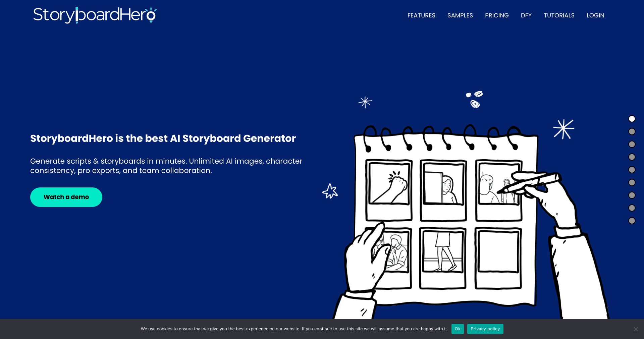Dismiss the cookie banner with X
The width and height of the screenshot is (644, 339).
(x=636, y=329)
